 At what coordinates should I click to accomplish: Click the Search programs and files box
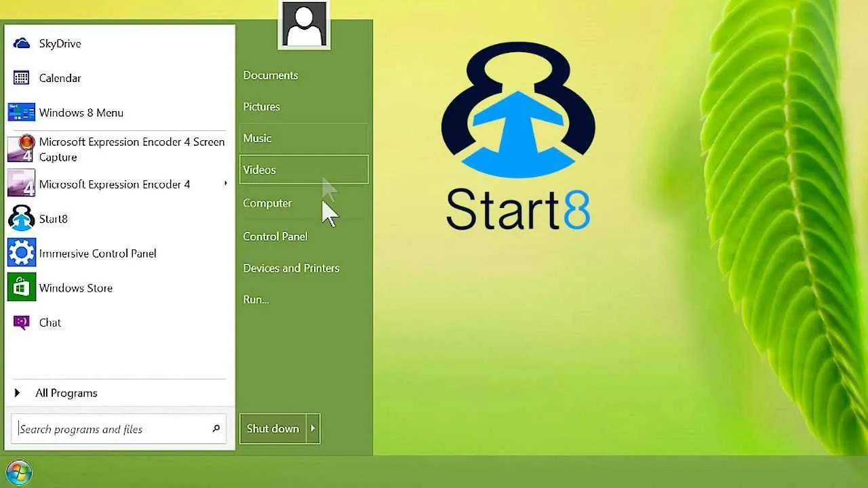pyautogui.click(x=119, y=428)
